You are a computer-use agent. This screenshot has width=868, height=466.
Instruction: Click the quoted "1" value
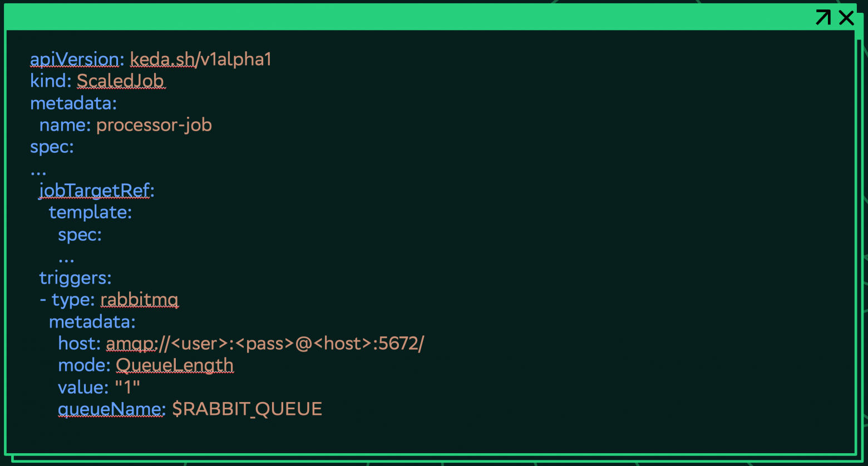coord(127,388)
